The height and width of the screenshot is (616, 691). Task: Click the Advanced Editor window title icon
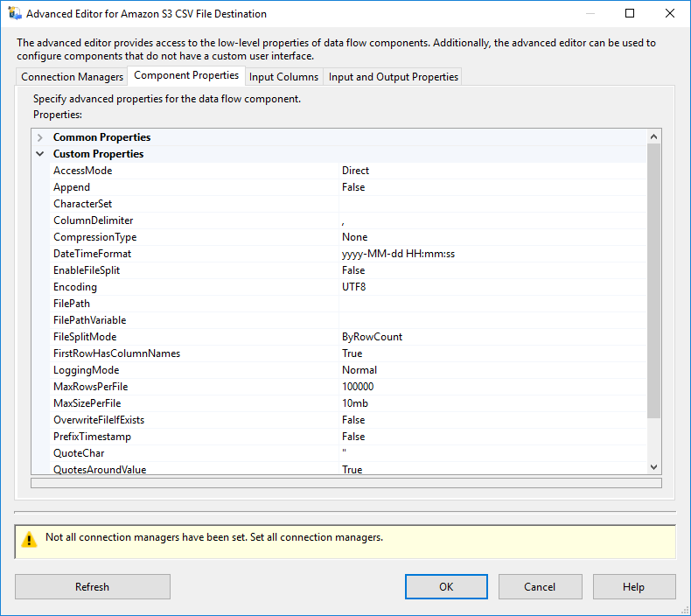[x=15, y=13]
